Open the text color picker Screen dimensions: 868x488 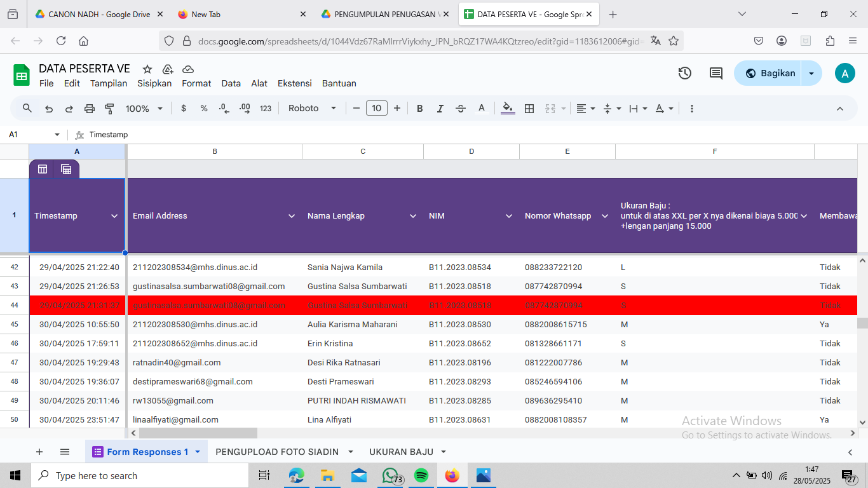tap(482, 109)
